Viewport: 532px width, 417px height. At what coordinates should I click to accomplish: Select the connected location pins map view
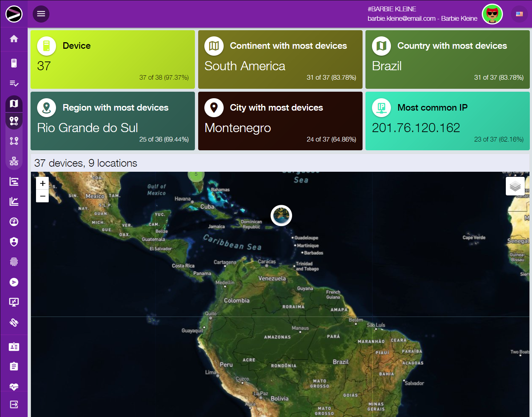click(14, 121)
